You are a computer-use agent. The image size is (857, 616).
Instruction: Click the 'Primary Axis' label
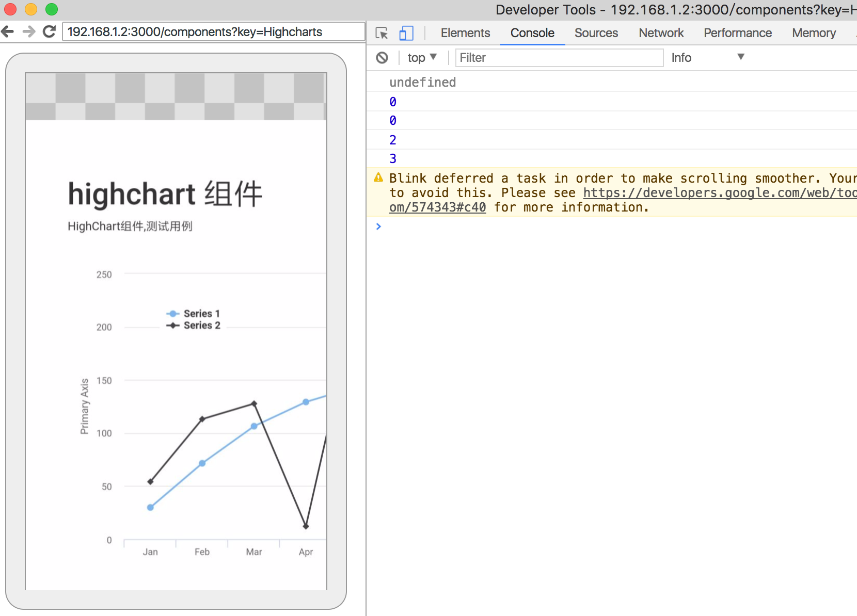[85, 407]
